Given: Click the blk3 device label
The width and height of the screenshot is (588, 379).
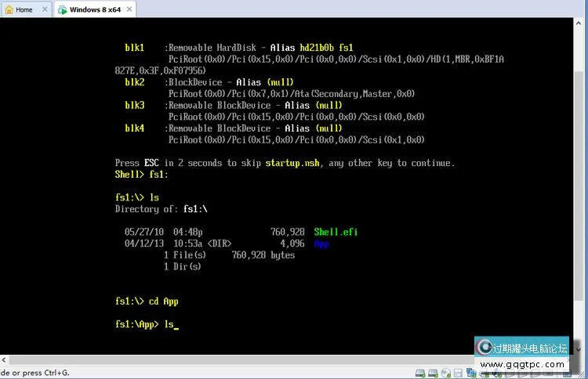Looking at the screenshot, I should click(x=135, y=105).
